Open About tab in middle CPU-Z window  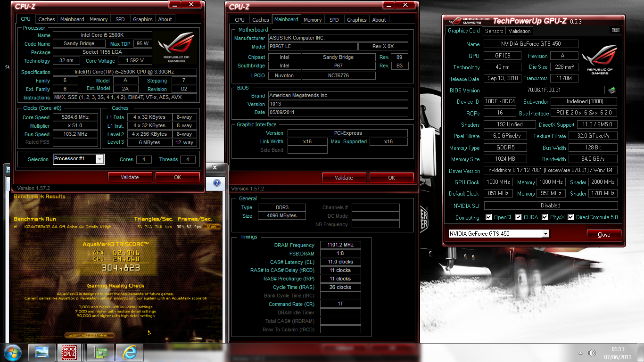(379, 20)
